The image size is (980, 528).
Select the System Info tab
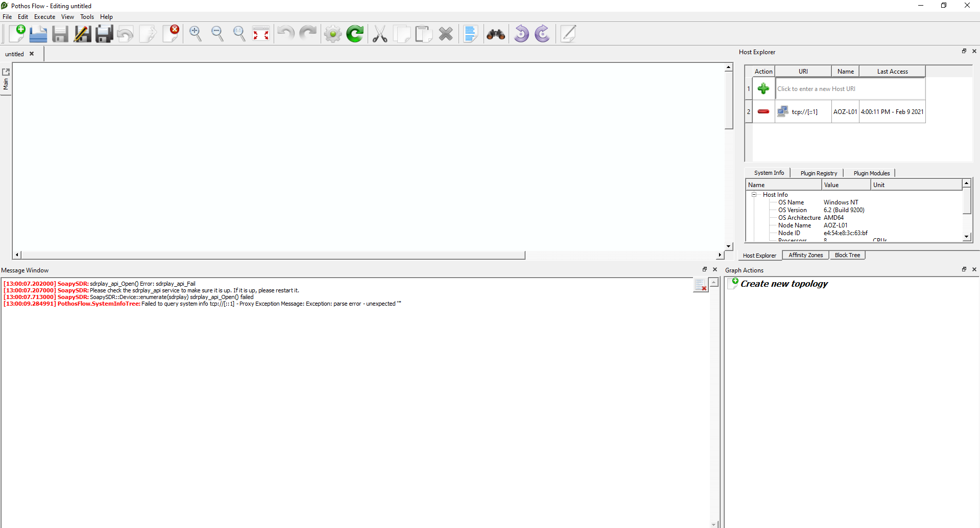click(769, 173)
